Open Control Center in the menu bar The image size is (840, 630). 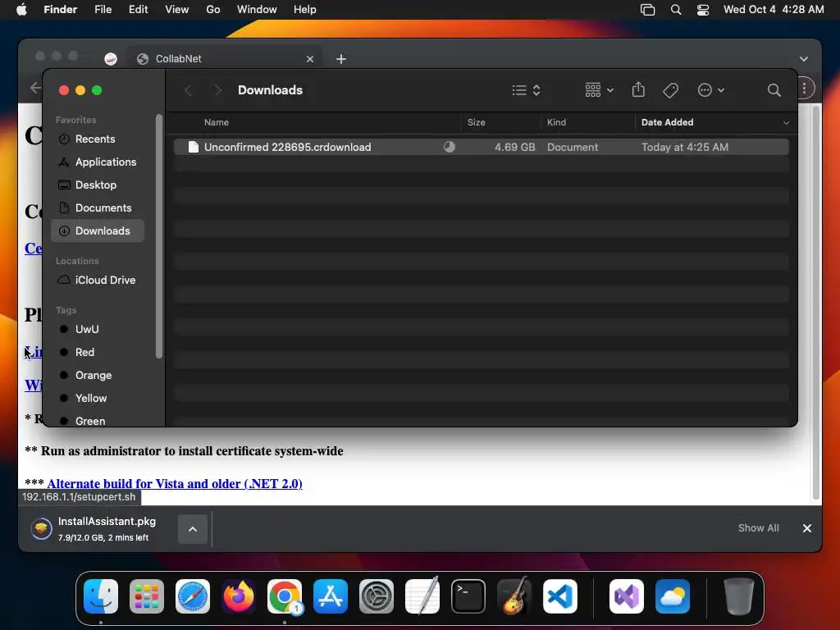(703, 10)
